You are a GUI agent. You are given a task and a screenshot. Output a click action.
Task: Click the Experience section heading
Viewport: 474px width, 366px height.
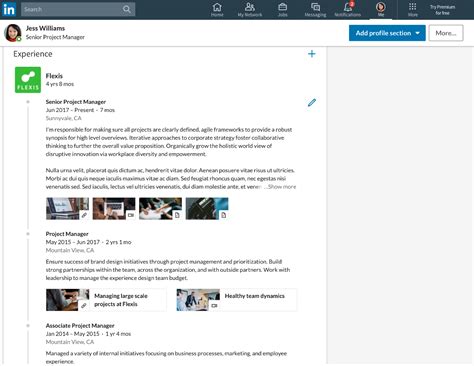pyautogui.click(x=33, y=54)
